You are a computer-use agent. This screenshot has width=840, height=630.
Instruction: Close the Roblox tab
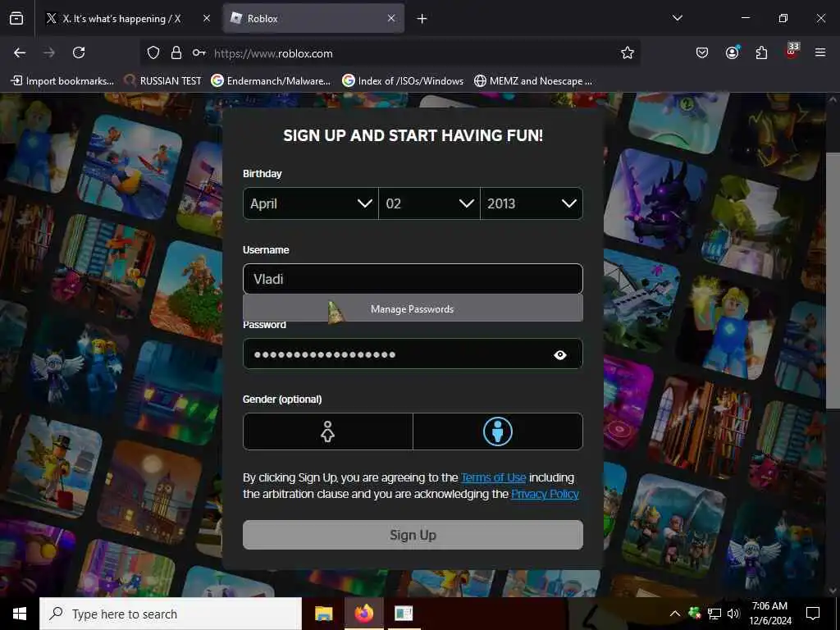pyautogui.click(x=391, y=18)
